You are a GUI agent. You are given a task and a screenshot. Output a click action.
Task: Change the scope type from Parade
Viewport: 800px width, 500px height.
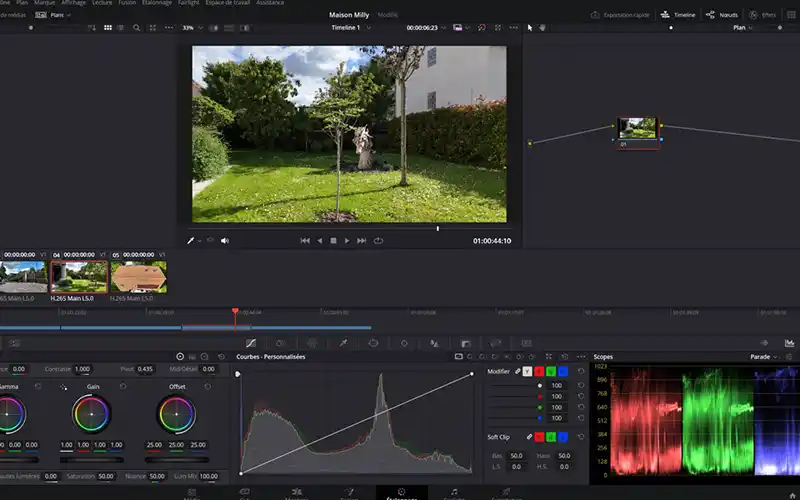[x=763, y=357]
